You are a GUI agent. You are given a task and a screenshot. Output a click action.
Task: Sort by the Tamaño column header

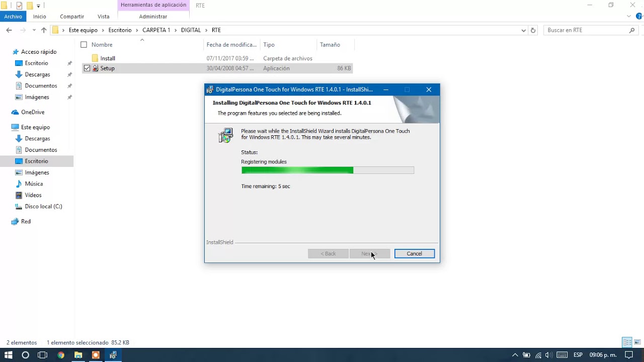pos(330,45)
